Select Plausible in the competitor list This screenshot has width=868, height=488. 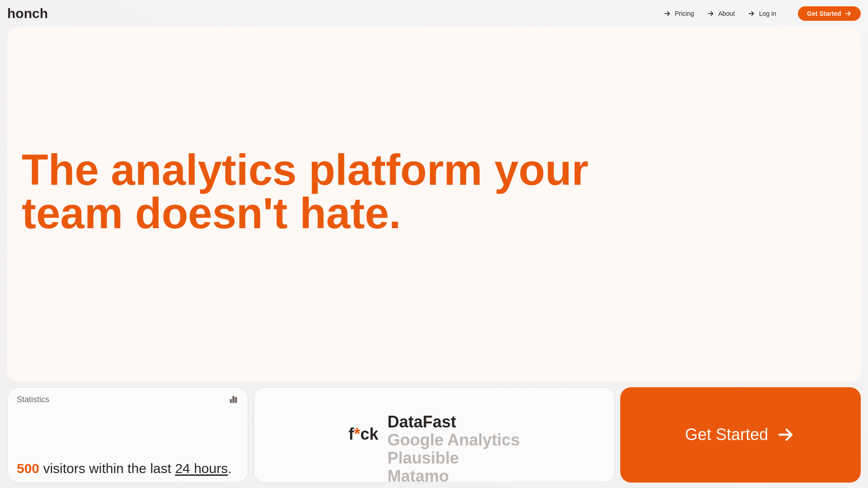coord(423,458)
